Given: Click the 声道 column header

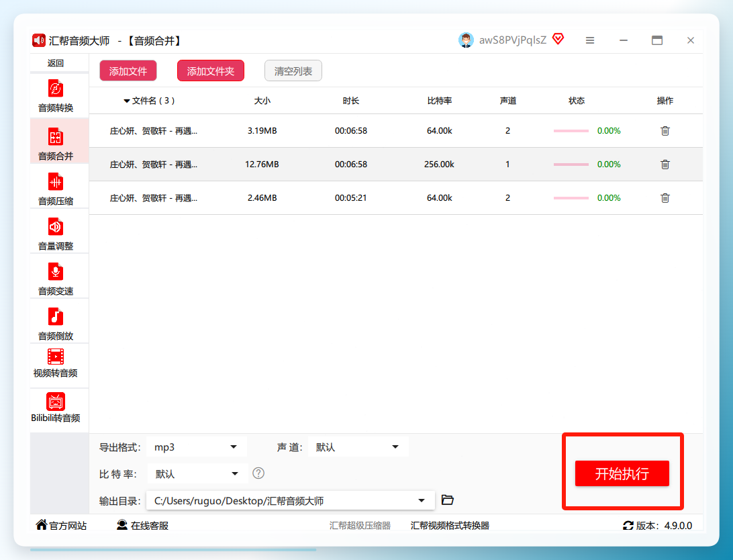Looking at the screenshot, I should pyautogui.click(x=507, y=101).
